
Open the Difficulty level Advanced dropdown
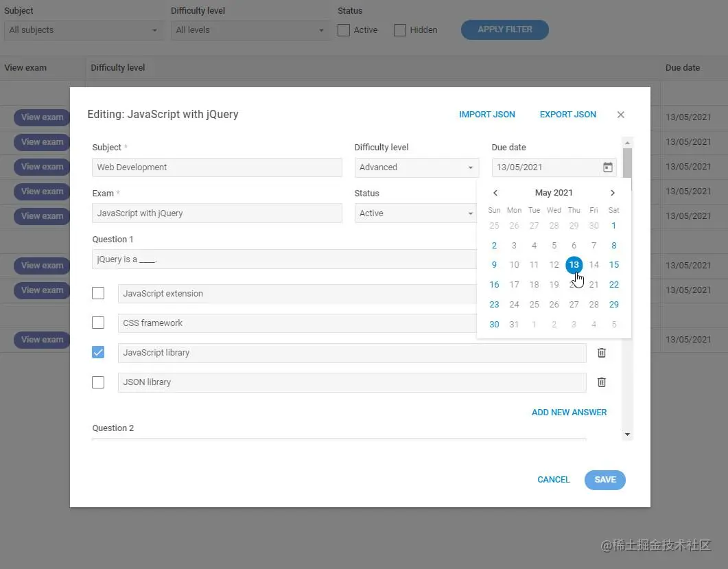[x=416, y=167]
